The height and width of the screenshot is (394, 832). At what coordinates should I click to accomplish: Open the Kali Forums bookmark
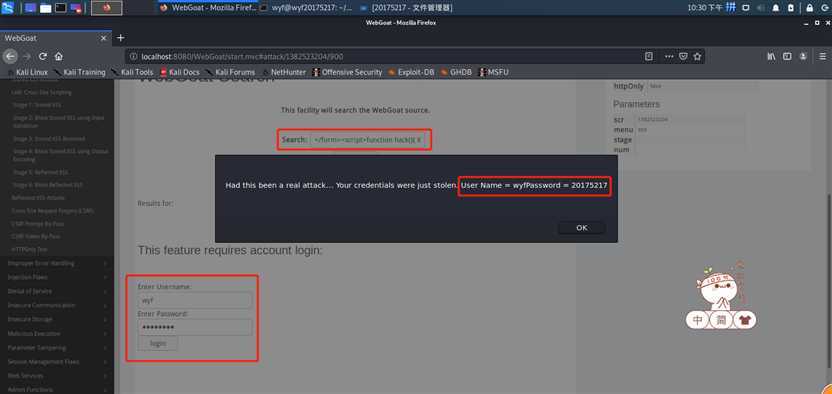(x=231, y=72)
